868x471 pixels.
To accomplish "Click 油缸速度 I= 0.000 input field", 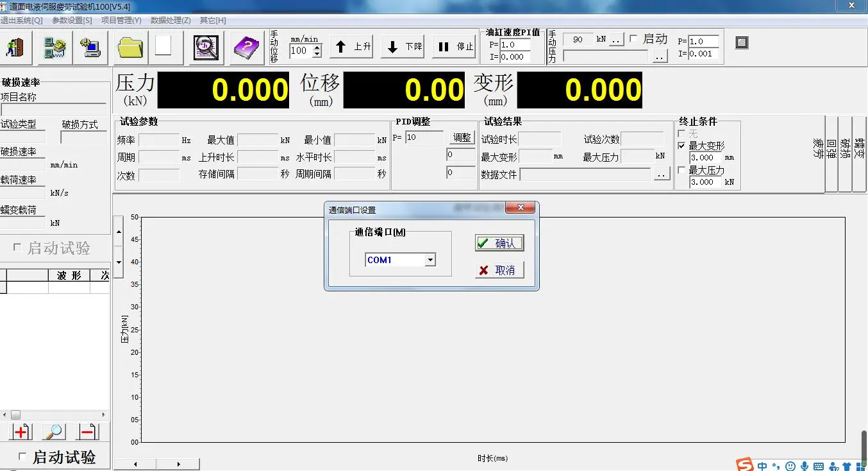I will [x=515, y=56].
